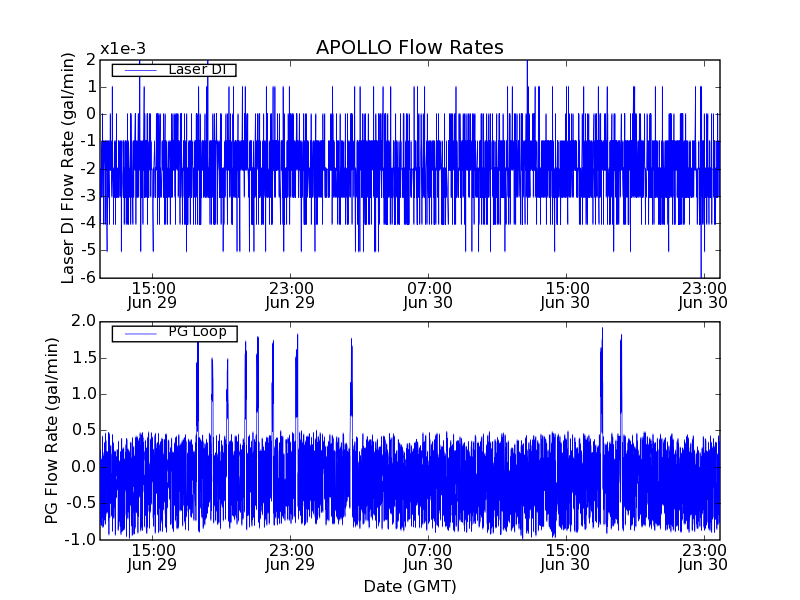
Task: Click the "PG Loop" legend entry
Action: click(x=174, y=333)
